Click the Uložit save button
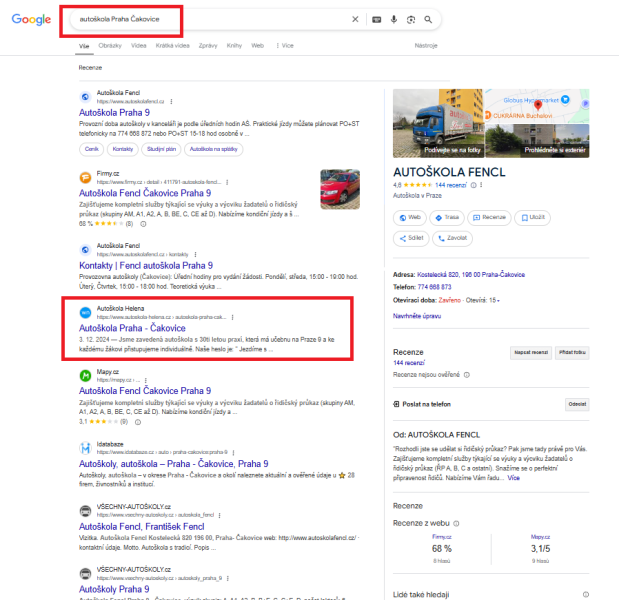The image size is (619, 600). (x=533, y=218)
